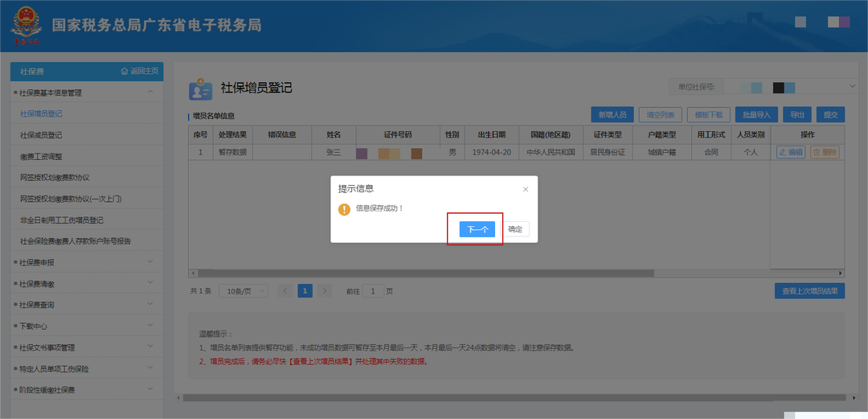This screenshot has height=419, width=868.
Task: Click the 社保费 sidebar header
Action: 32,72
